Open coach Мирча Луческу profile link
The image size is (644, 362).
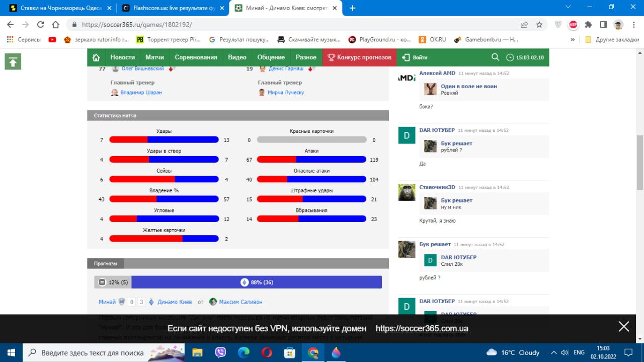tap(286, 93)
